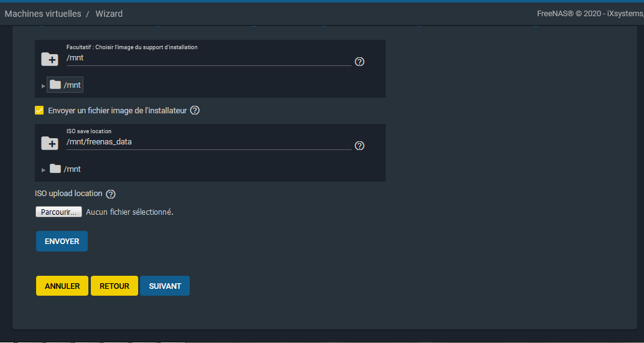Click 'Parcourir...' to choose an ISO file
This screenshot has height=343, width=644.
click(58, 212)
